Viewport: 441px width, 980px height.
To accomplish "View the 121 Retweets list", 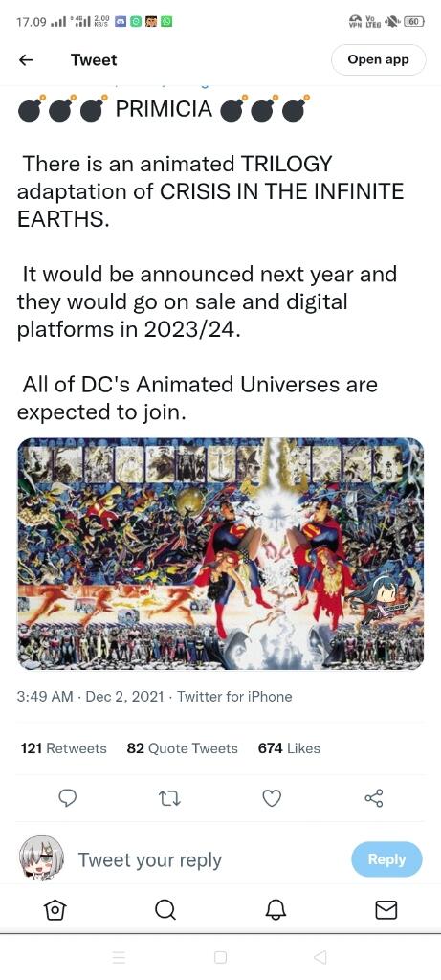I will (63, 748).
